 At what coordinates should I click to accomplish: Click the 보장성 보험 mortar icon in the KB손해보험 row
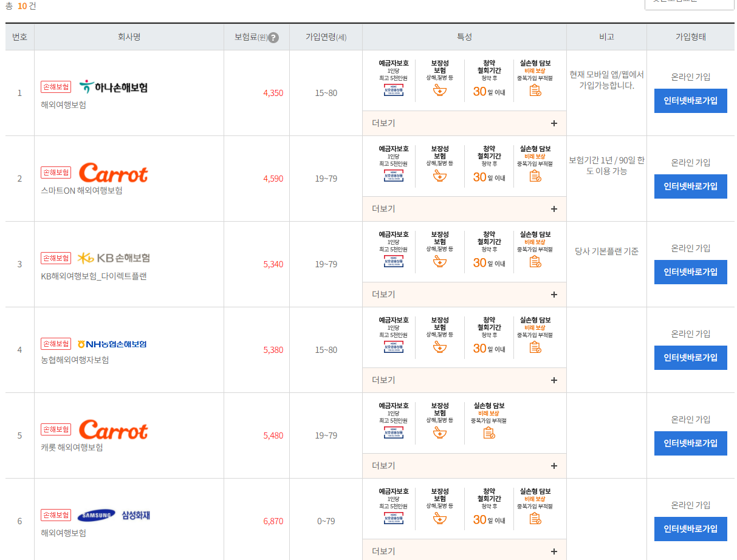coord(440,261)
